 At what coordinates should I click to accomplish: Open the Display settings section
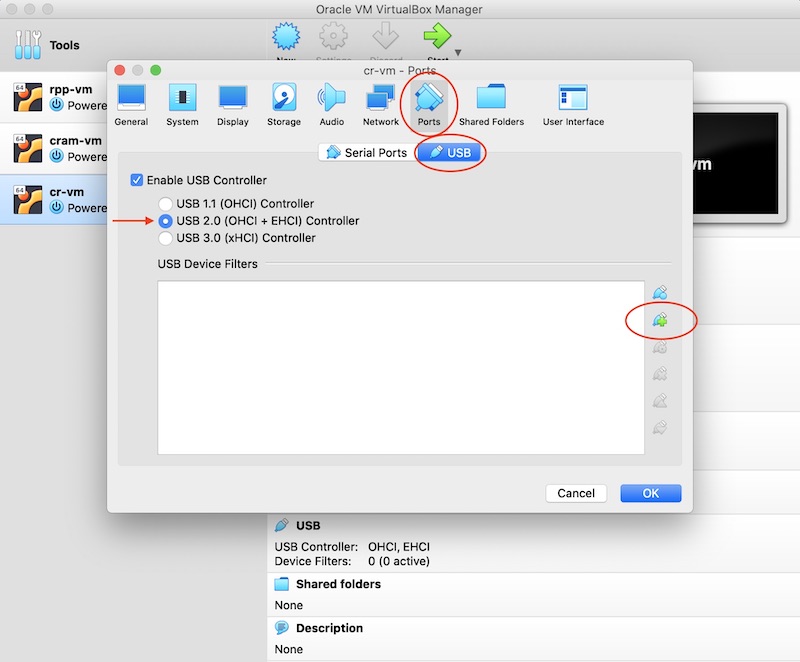[232, 105]
